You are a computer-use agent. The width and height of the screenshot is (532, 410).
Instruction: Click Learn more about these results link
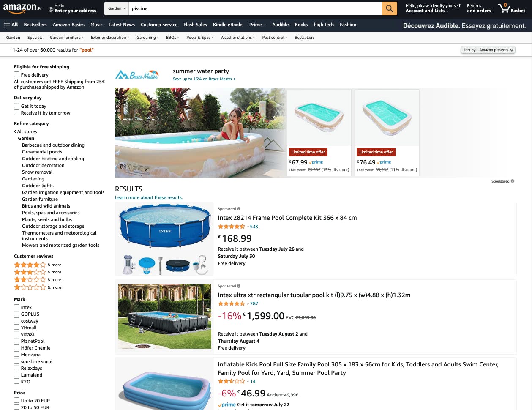click(x=149, y=197)
